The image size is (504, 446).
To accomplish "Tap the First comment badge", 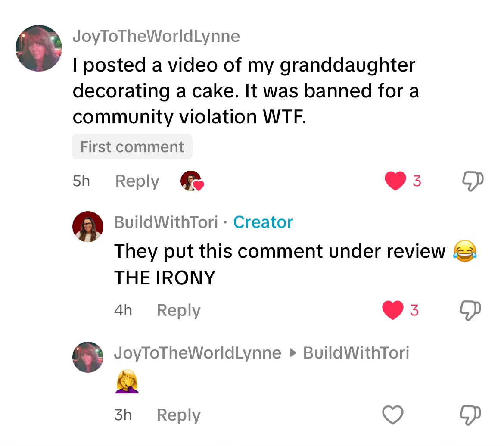I will (132, 147).
